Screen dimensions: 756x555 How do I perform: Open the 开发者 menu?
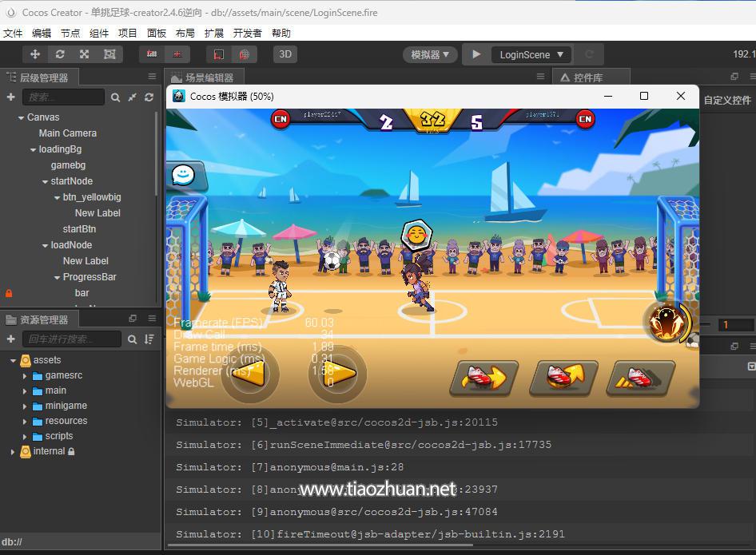coord(248,33)
